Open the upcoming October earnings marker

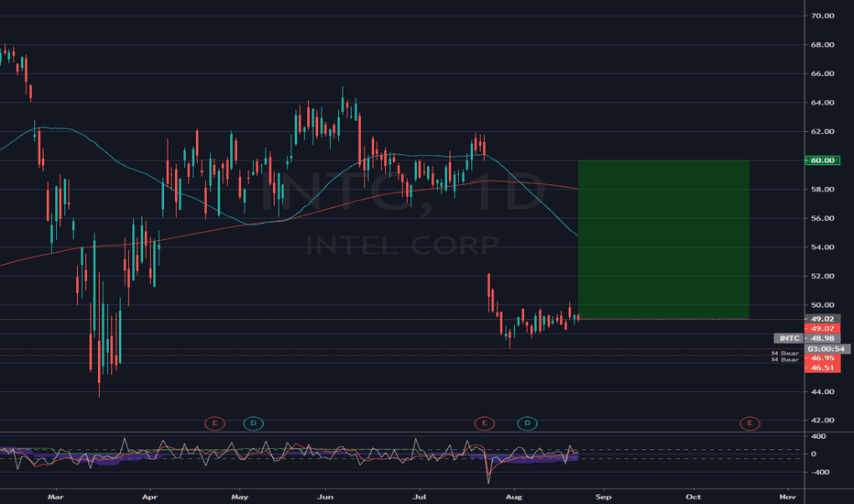750,423
